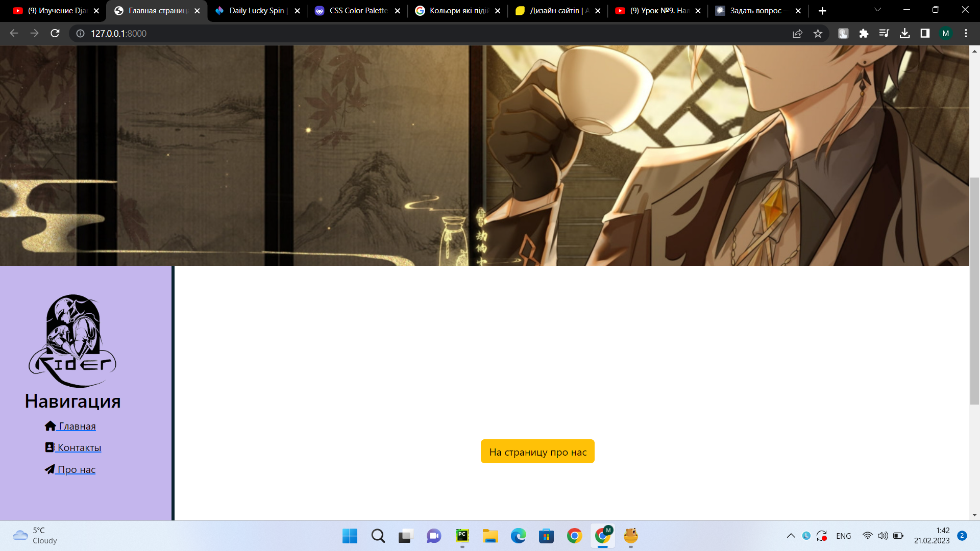This screenshot has height=551, width=980.
Task: Open a new browser tab
Action: point(822,11)
